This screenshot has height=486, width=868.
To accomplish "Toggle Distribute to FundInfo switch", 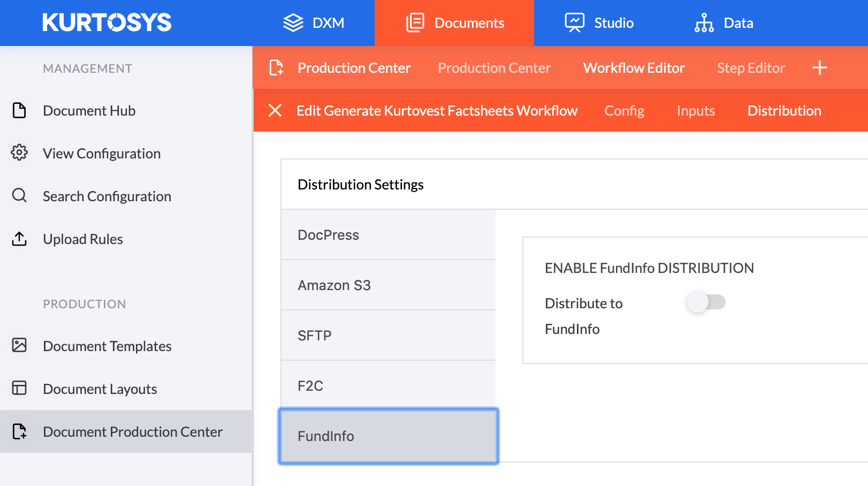I will 706,302.
